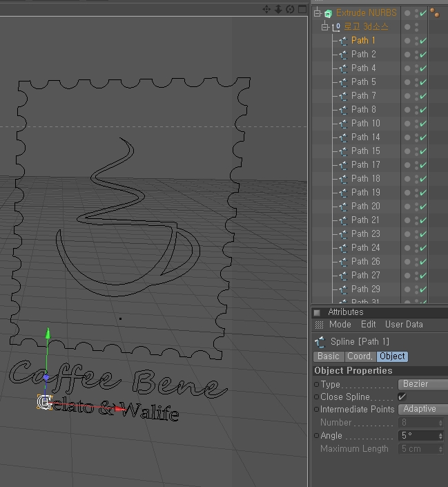Click the spline icon of Path 7
Screen dimensions: 448x487
tap(343, 96)
